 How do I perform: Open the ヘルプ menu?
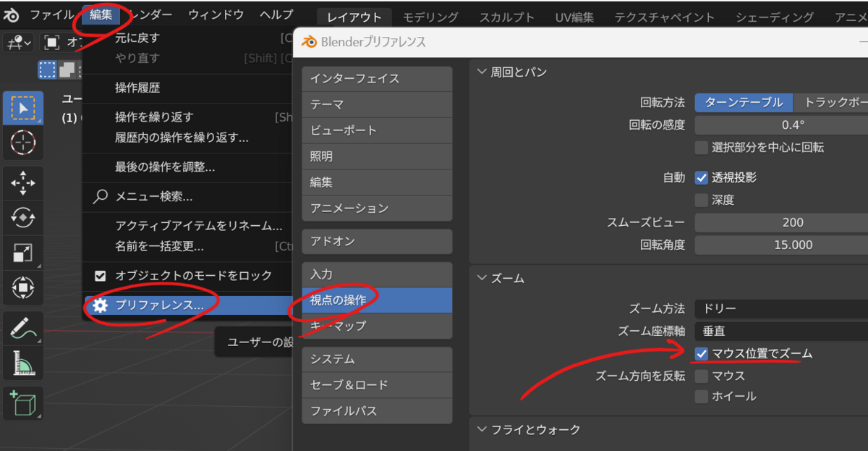(x=276, y=14)
